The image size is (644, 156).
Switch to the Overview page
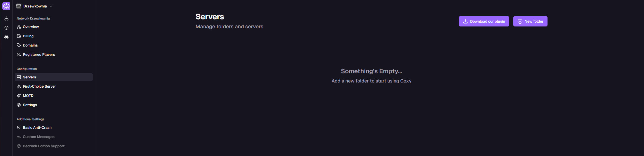point(31,26)
